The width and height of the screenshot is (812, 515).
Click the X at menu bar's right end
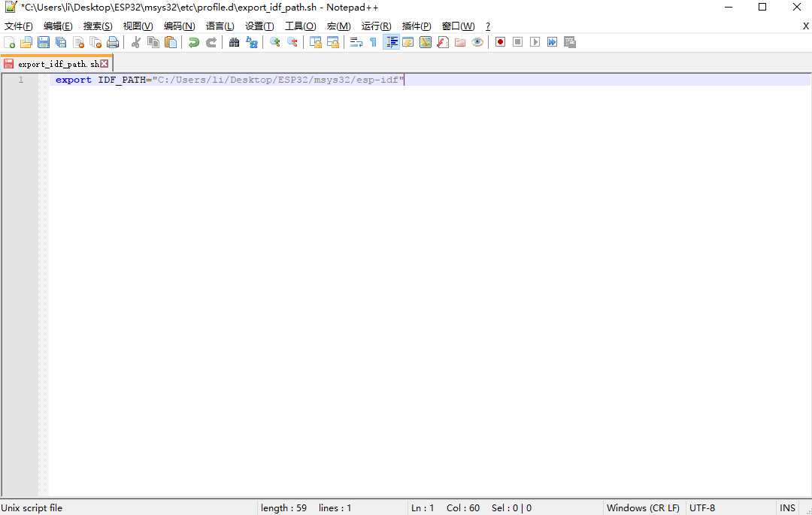(x=806, y=26)
